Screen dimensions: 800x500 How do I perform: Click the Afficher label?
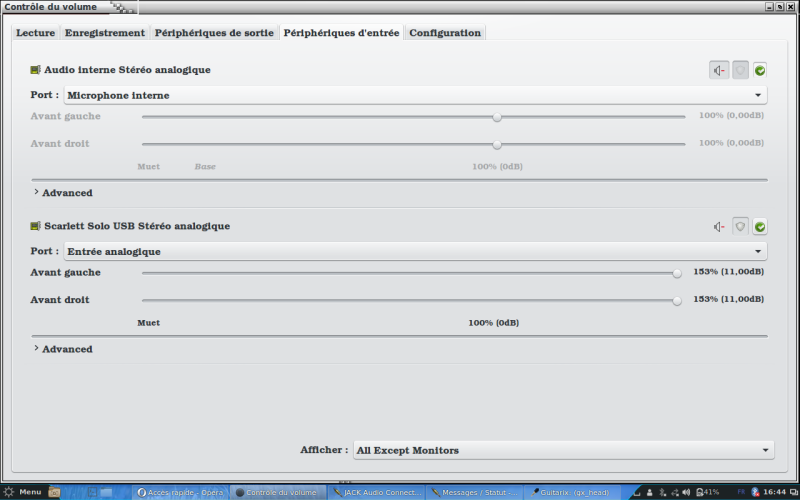tap(324, 450)
